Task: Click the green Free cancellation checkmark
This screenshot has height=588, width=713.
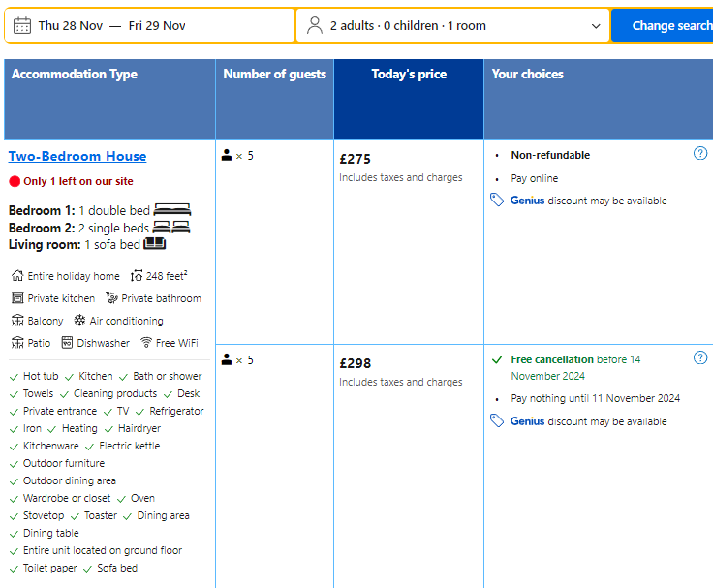Action: click(x=497, y=359)
